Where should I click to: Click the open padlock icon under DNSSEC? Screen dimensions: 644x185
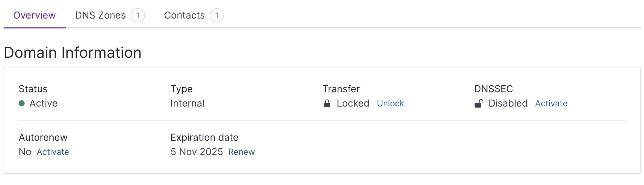pyautogui.click(x=479, y=104)
